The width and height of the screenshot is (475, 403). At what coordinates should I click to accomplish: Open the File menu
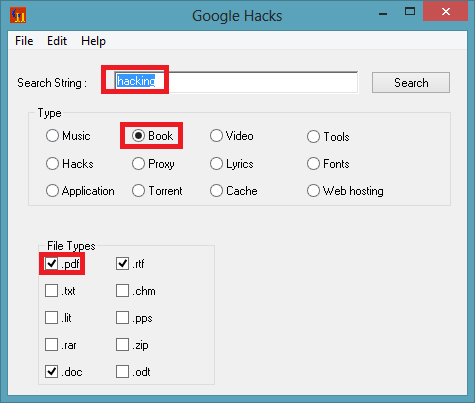(x=24, y=41)
